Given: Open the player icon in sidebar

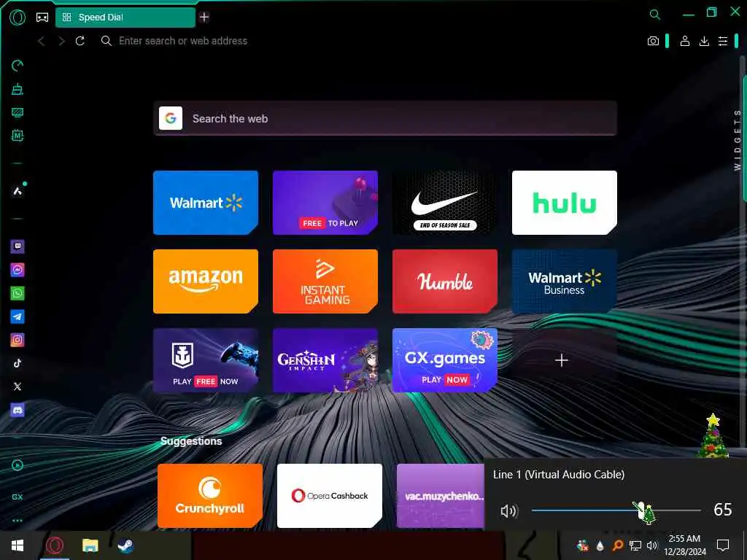Looking at the screenshot, I should click(x=18, y=465).
